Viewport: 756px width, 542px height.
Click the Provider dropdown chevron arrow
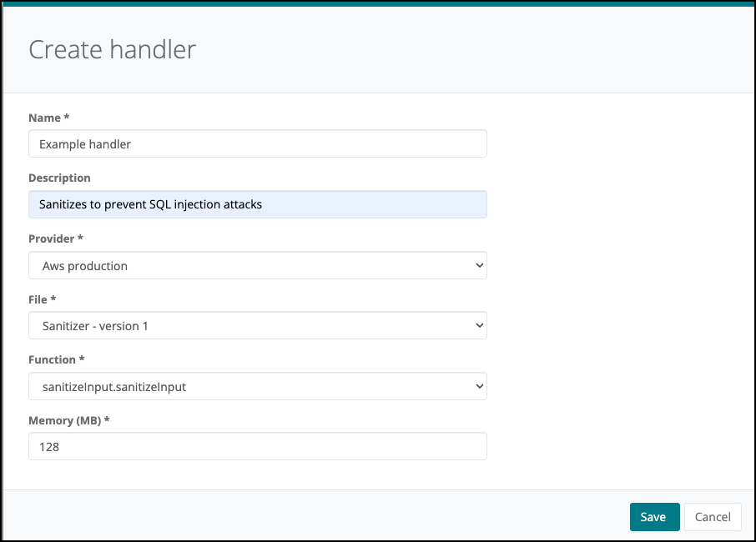[x=478, y=265]
